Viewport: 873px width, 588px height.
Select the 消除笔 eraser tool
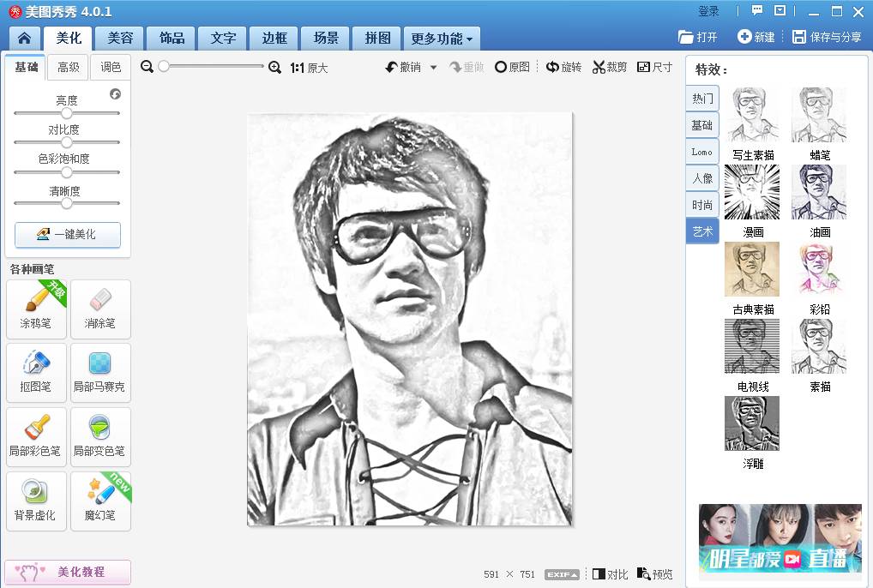point(100,309)
